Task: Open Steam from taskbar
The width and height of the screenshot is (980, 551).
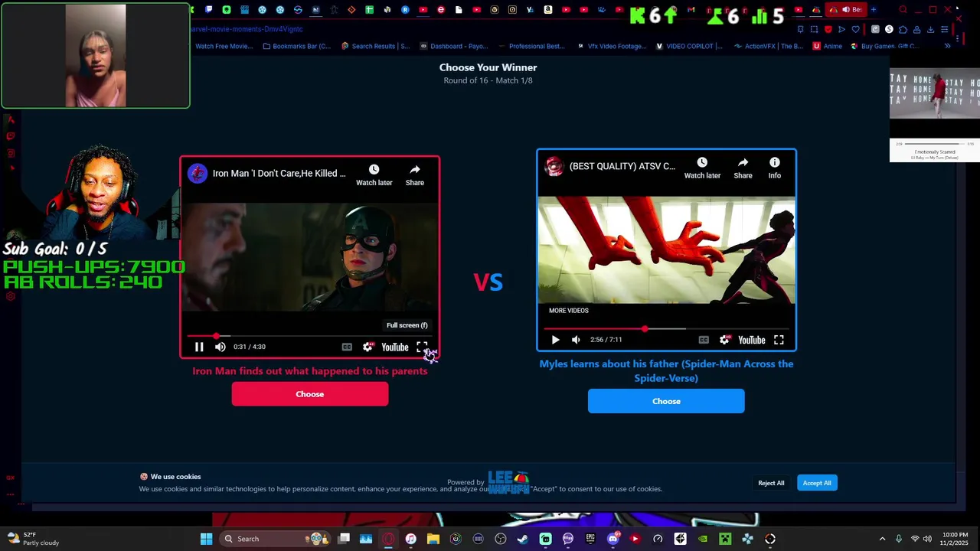Action: coord(523,539)
